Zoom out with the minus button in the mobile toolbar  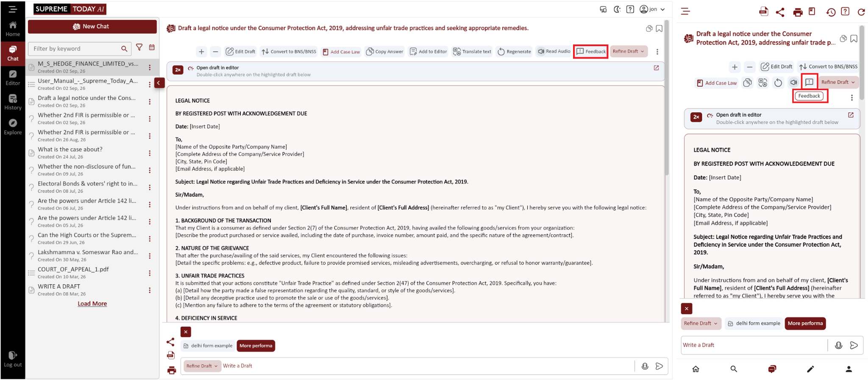coord(750,67)
